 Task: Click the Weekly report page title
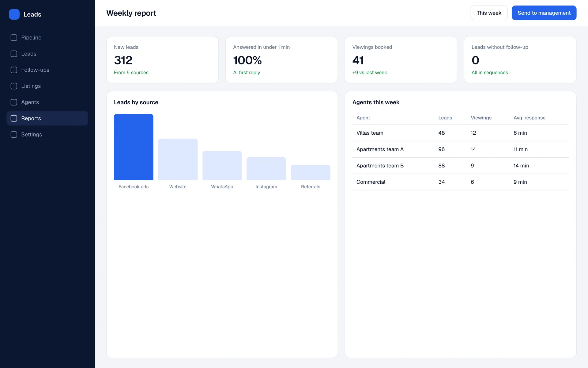click(131, 13)
